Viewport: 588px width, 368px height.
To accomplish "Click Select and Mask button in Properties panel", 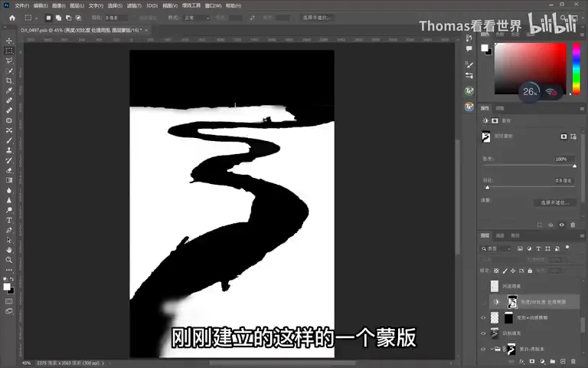I will 554,202.
